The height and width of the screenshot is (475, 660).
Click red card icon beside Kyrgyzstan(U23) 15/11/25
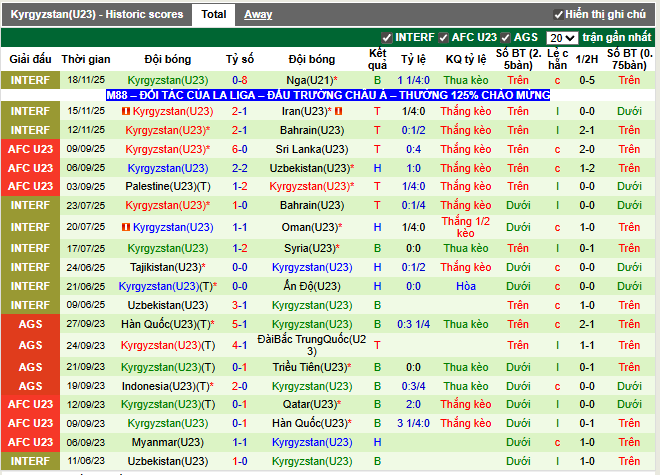[x=126, y=111]
